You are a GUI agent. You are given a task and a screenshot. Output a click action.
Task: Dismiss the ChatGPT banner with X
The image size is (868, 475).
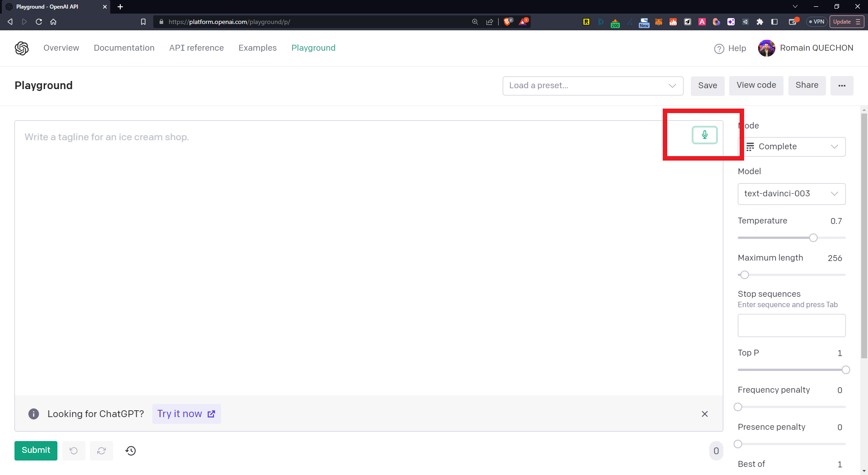704,414
